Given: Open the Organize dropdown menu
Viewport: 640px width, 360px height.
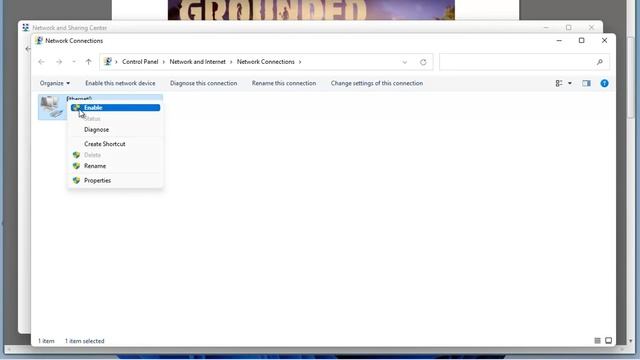Looking at the screenshot, I should coord(55,83).
